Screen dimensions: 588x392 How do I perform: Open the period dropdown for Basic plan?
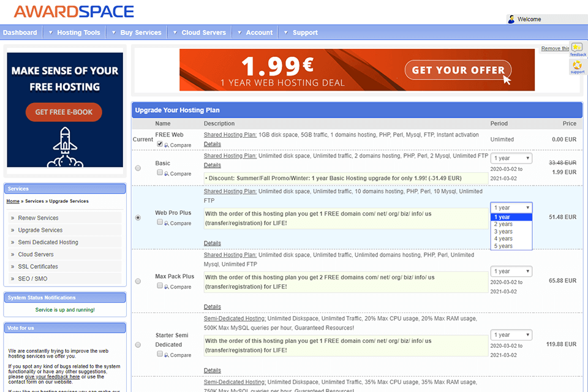(x=511, y=158)
